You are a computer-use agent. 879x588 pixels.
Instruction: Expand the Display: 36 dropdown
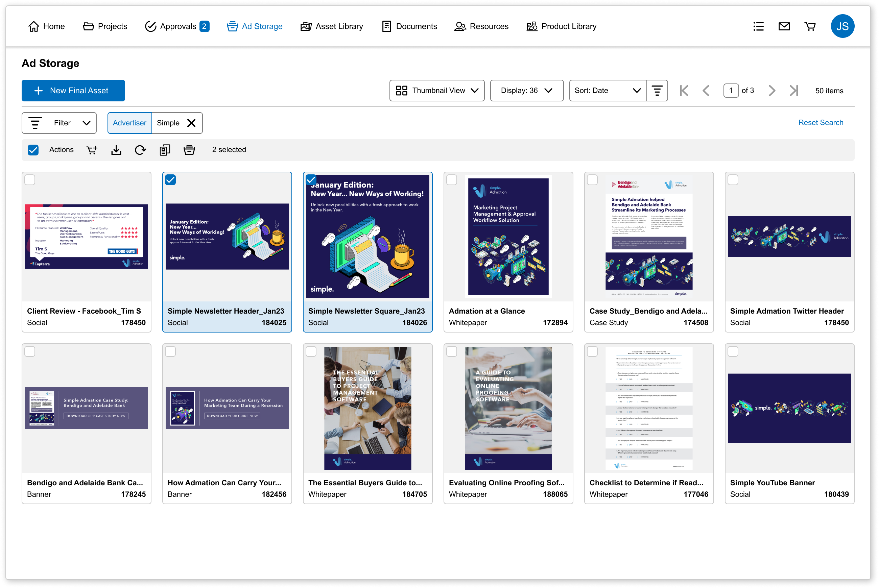tap(526, 90)
